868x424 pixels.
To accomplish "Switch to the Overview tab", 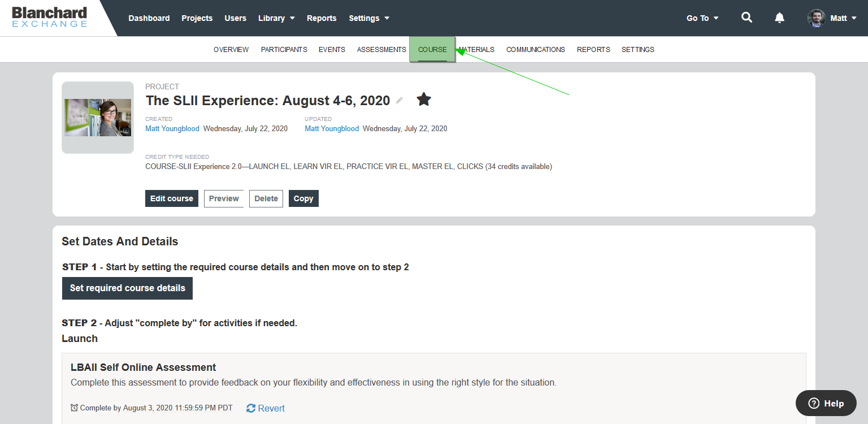I will click(x=231, y=50).
